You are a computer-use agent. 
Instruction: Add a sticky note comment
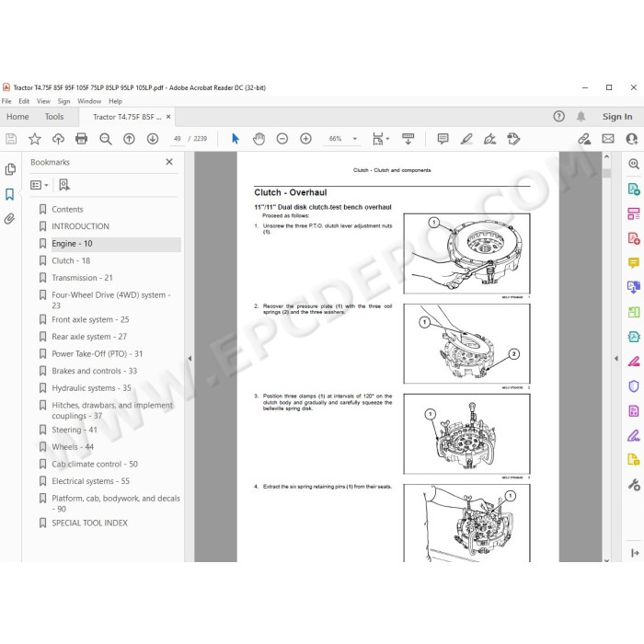click(443, 139)
